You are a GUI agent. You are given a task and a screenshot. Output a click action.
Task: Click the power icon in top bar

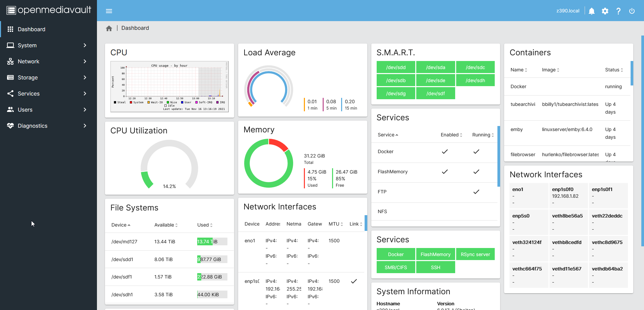(x=632, y=11)
